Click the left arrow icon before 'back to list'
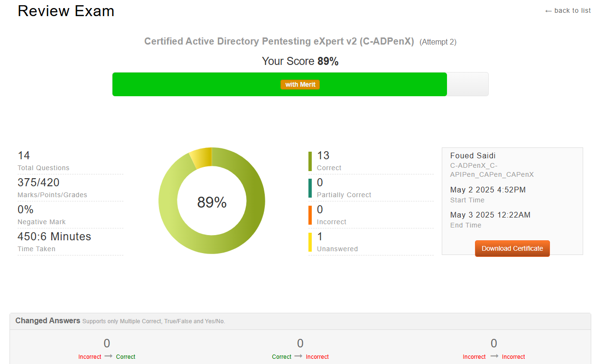The image size is (605, 364). [548, 10]
